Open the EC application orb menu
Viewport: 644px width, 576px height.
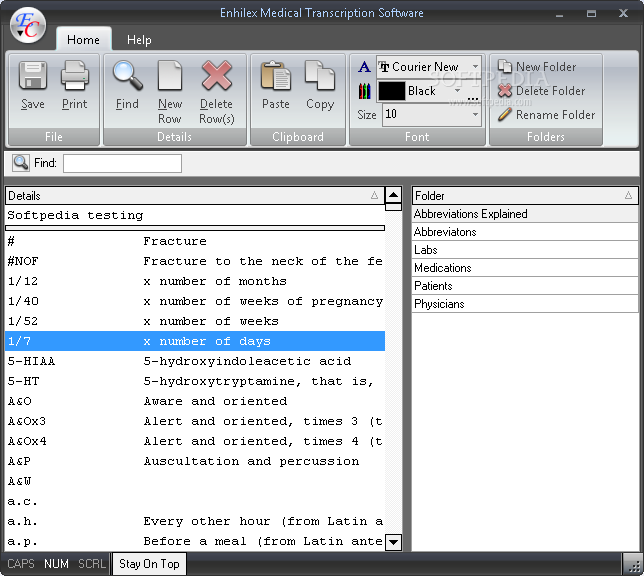[x=28, y=25]
